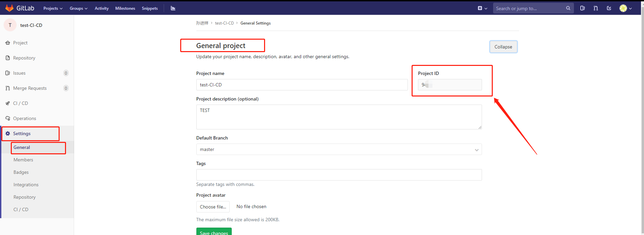Click Choose file for project avatar
The height and width of the screenshot is (235, 644).
click(x=213, y=207)
